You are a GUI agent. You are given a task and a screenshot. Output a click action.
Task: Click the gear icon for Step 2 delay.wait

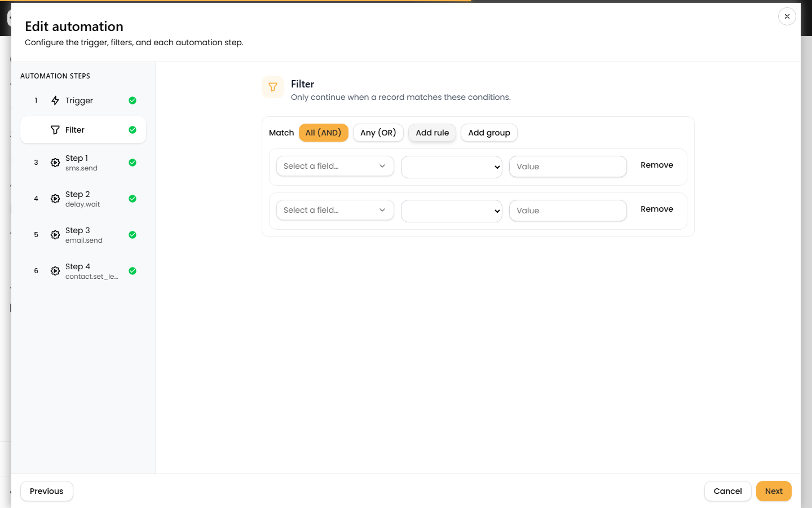point(55,199)
